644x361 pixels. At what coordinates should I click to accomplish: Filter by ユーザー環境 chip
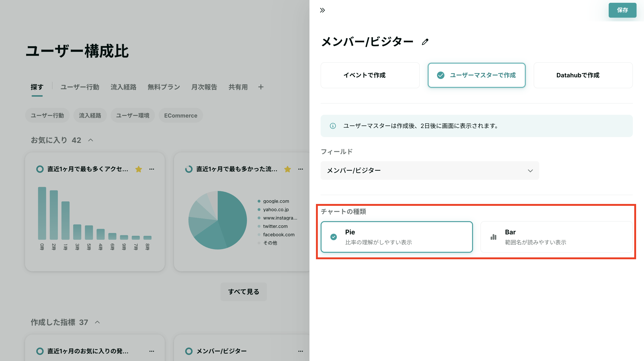(x=133, y=115)
